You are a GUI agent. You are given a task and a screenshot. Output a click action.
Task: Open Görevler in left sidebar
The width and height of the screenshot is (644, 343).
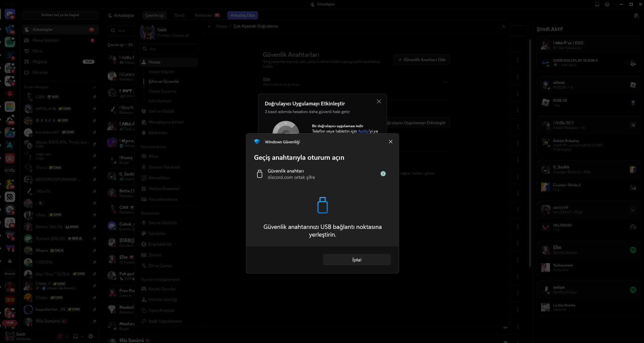pos(60,72)
